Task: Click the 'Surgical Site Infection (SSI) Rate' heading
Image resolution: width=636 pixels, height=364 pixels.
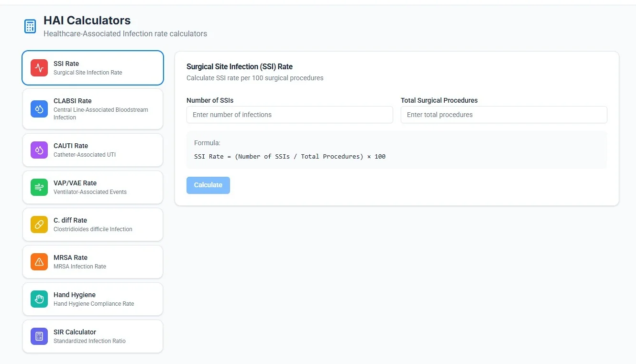Action: click(240, 67)
